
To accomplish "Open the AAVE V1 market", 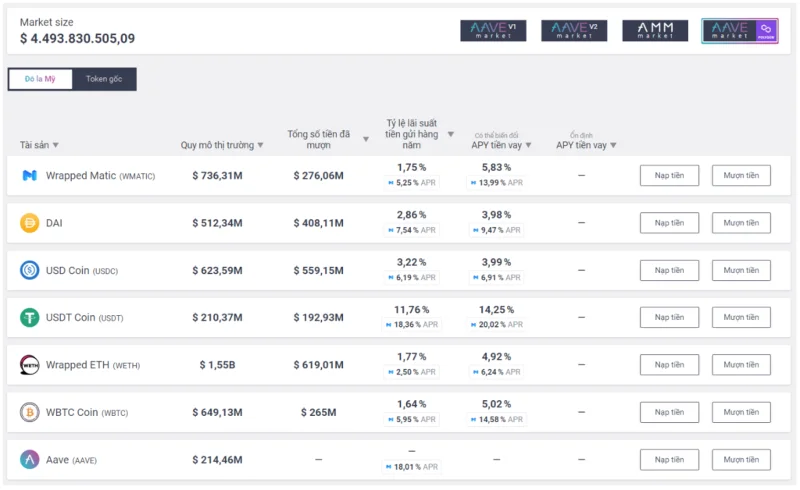I will tap(493, 31).
